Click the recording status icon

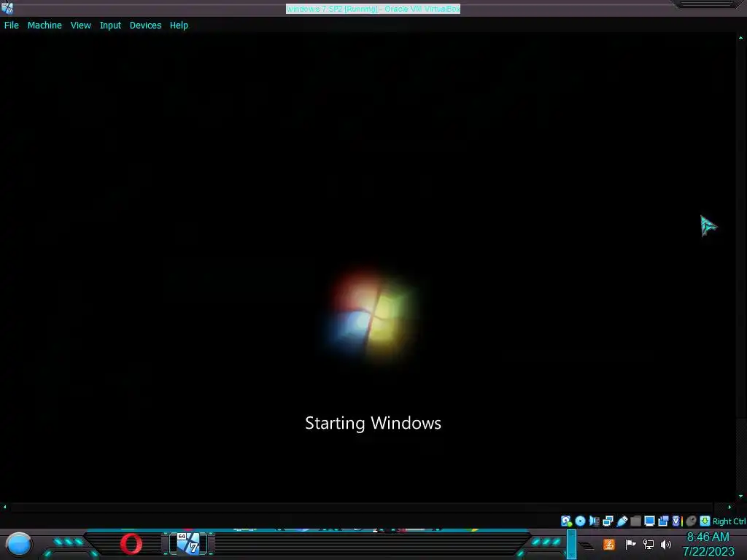pos(663,521)
